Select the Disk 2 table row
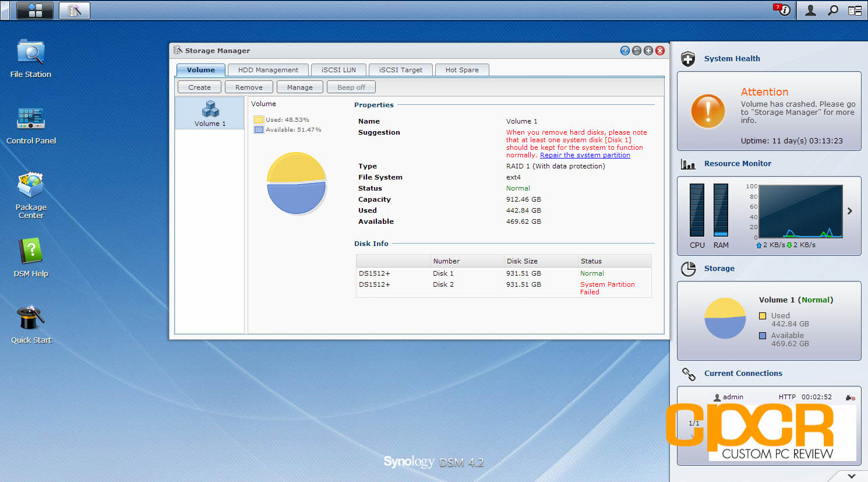 (x=504, y=288)
